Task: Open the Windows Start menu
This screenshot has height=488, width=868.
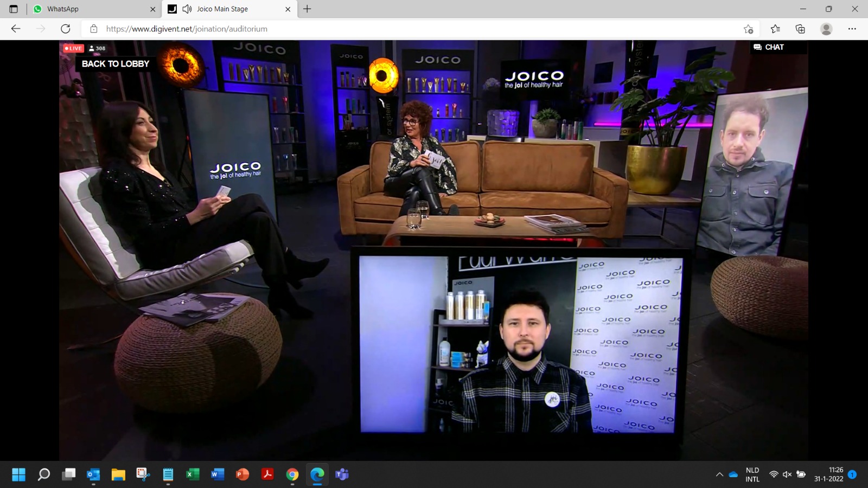Action: tap(18, 474)
